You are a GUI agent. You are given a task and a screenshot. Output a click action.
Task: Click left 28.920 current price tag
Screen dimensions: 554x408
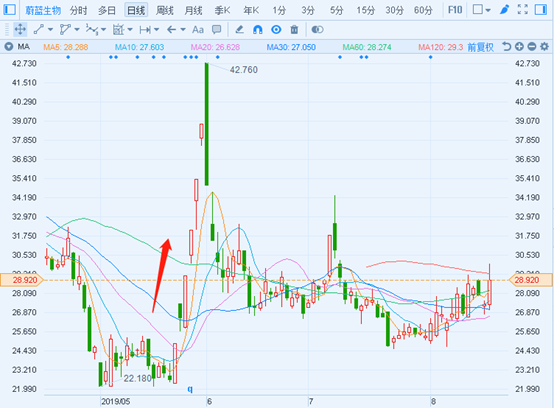click(22, 280)
